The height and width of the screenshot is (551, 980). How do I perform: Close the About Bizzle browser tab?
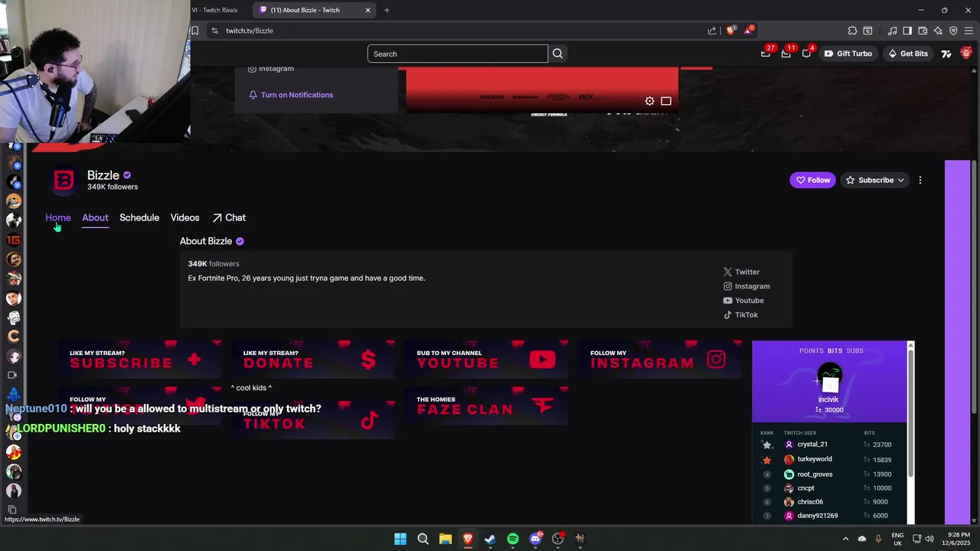(x=367, y=10)
